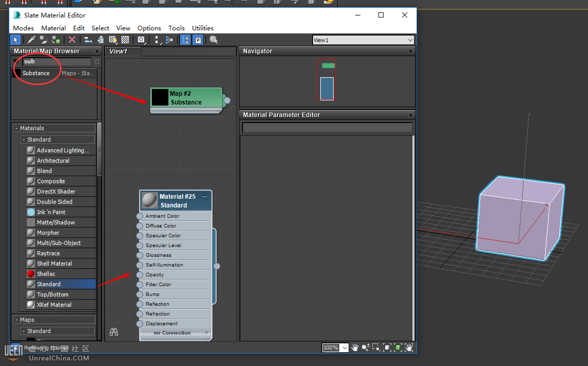Activate the Zoom Region tool
588x366 pixels.
pyautogui.click(x=376, y=348)
